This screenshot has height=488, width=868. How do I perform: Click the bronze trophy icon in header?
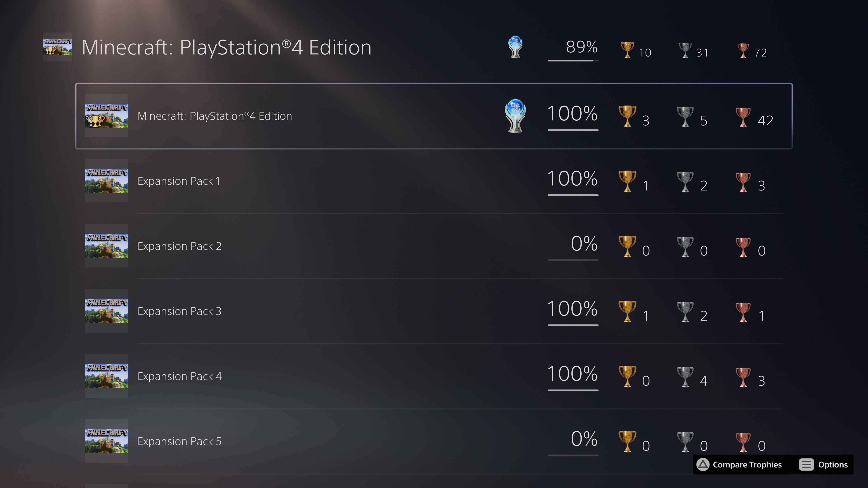[743, 50]
